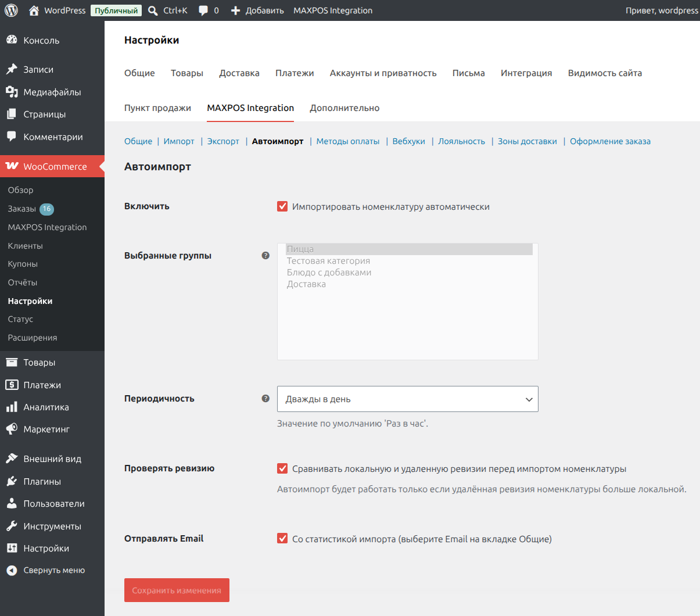Expand the Добавить menu in admin bar
This screenshot has height=616, width=700.
(x=257, y=10)
